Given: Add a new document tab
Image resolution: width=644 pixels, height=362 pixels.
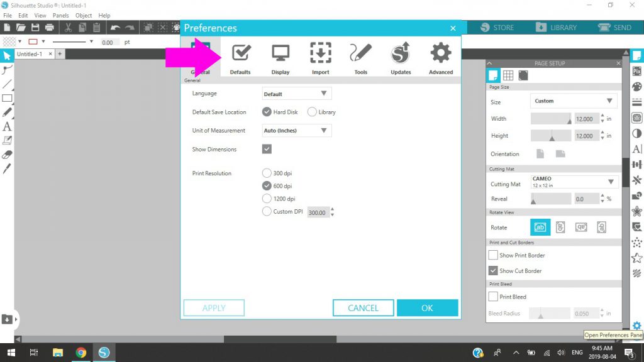Looking at the screenshot, I should click(60, 54).
